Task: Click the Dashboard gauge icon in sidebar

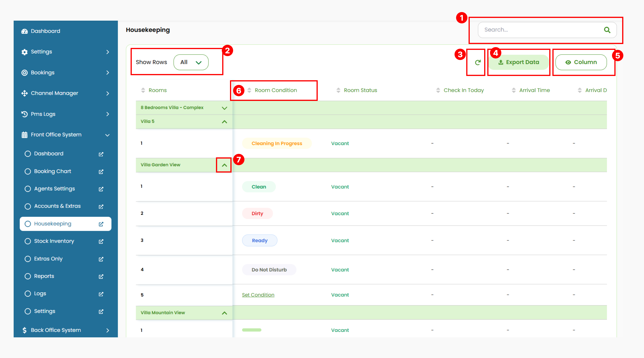Action: tap(25, 31)
